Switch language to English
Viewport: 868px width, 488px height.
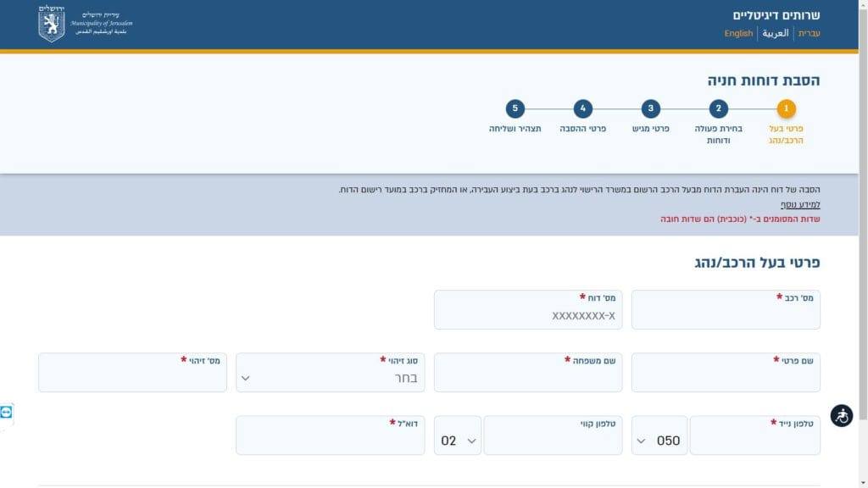point(738,34)
